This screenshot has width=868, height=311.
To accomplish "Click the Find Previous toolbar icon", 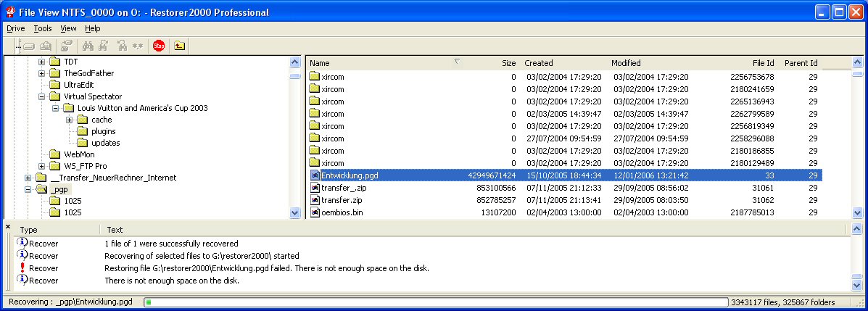I will pyautogui.click(x=121, y=46).
